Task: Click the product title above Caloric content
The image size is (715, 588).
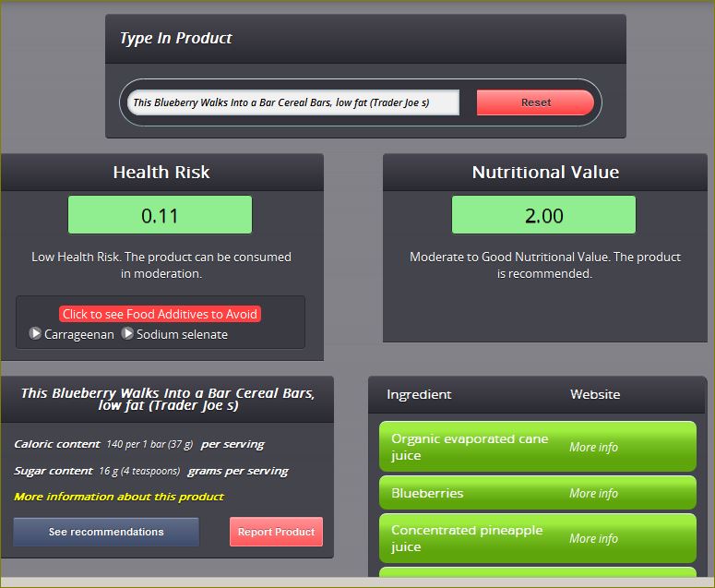Action: click(x=168, y=399)
